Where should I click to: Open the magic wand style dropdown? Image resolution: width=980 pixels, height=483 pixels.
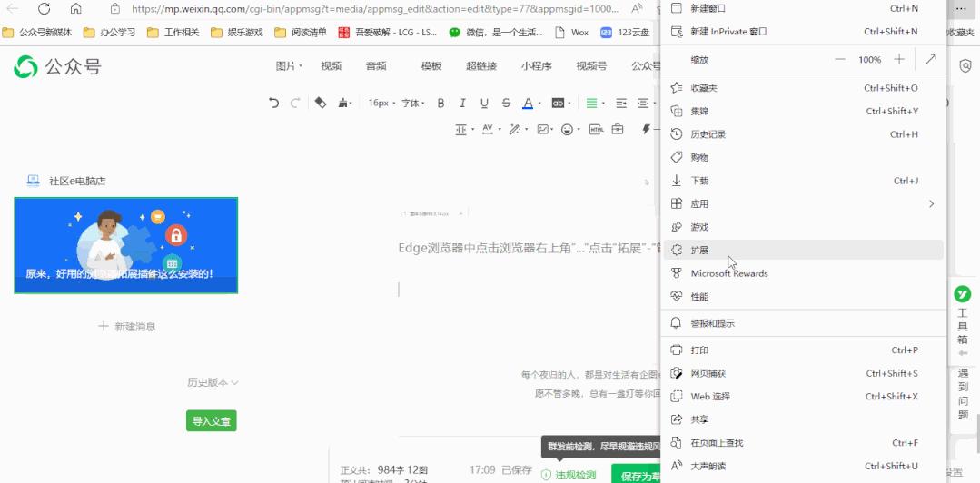tap(518, 129)
